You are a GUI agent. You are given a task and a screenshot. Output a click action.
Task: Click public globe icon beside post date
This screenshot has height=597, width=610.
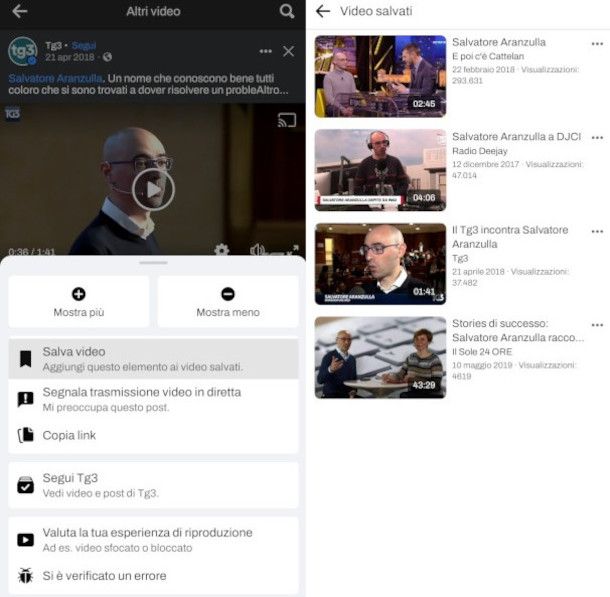(x=107, y=57)
